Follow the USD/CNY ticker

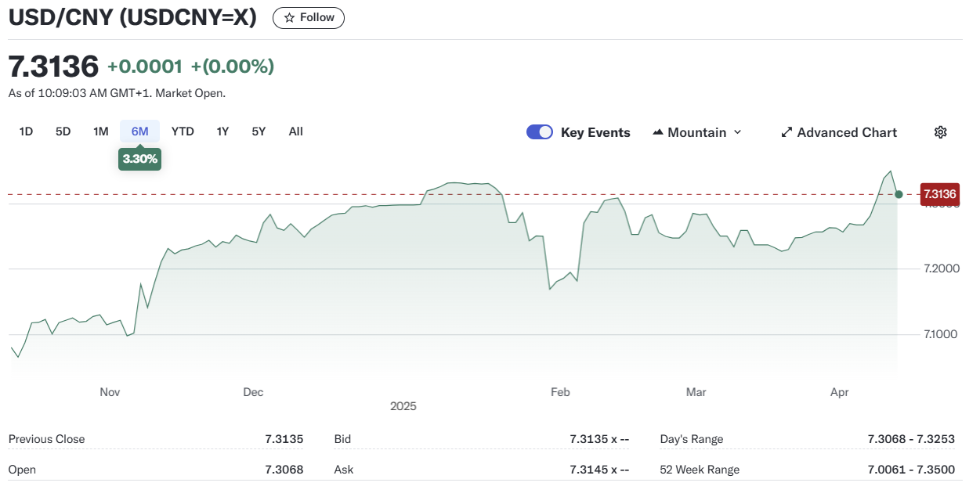tap(309, 17)
